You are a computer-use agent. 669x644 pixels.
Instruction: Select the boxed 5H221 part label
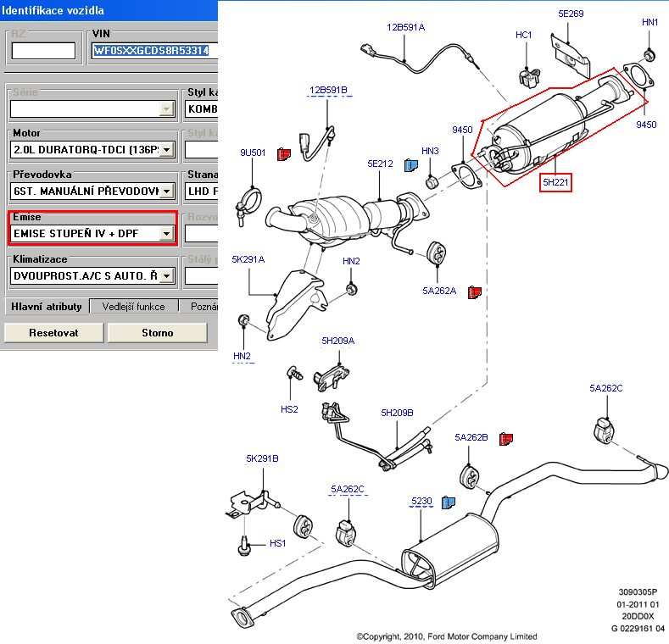pyautogui.click(x=556, y=180)
